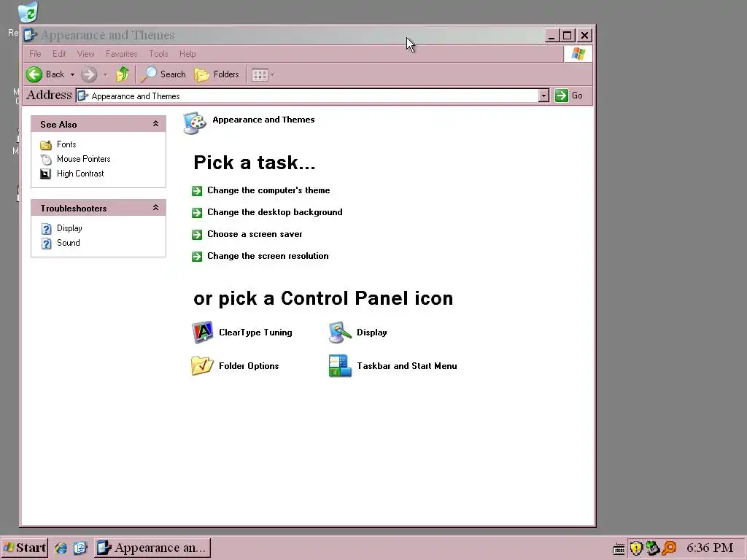Open the High Contrast link
Viewport: 747px width, 560px height.
[80, 174]
